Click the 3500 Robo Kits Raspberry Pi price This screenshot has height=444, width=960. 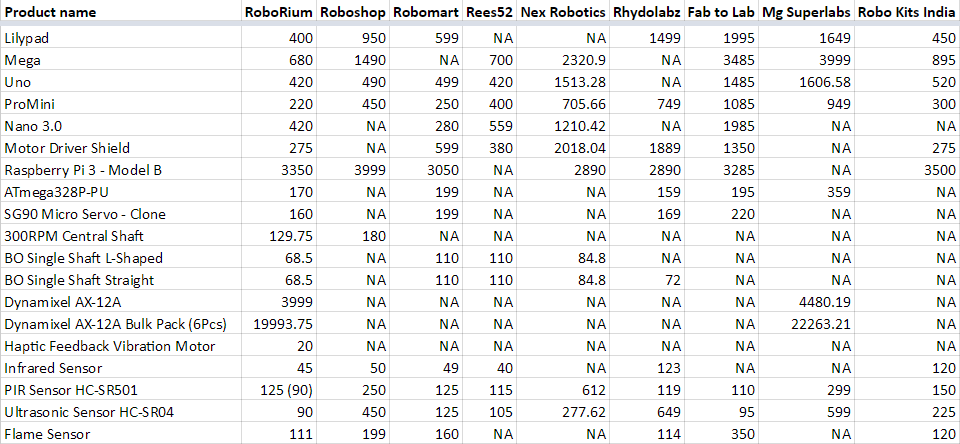tap(907, 170)
